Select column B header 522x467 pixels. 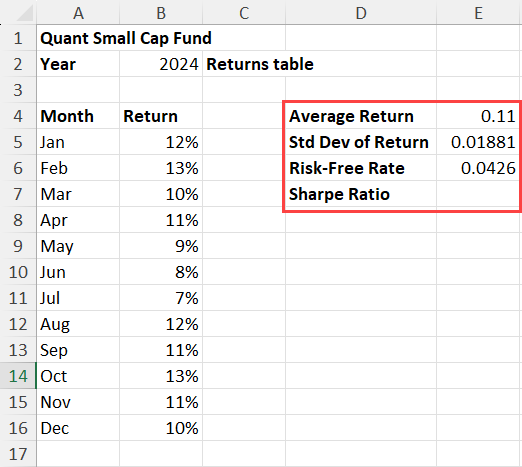click(161, 13)
